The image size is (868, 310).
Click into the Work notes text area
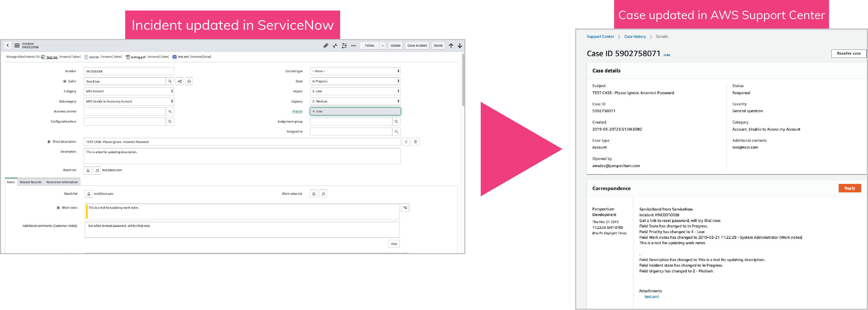(x=242, y=212)
